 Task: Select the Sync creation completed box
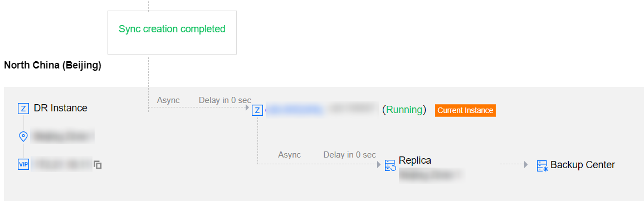click(172, 32)
